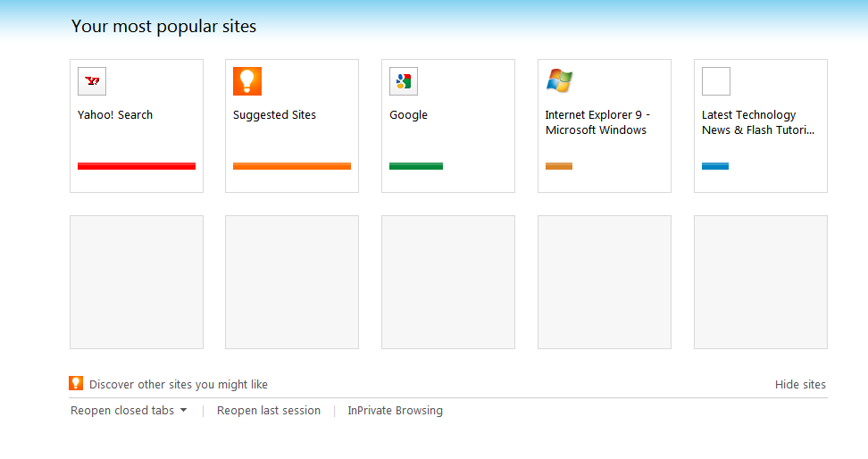Click the blue Latest Technology News activity bar
Image resolution: width=868 pixels, height=459 pixels.
coord(715,166)
